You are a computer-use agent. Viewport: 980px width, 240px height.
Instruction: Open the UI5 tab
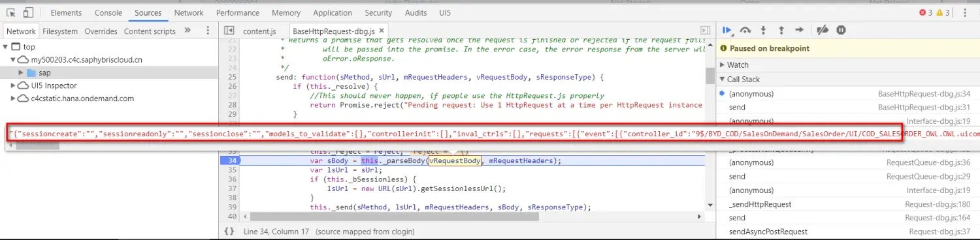click(x=445, y=12)
